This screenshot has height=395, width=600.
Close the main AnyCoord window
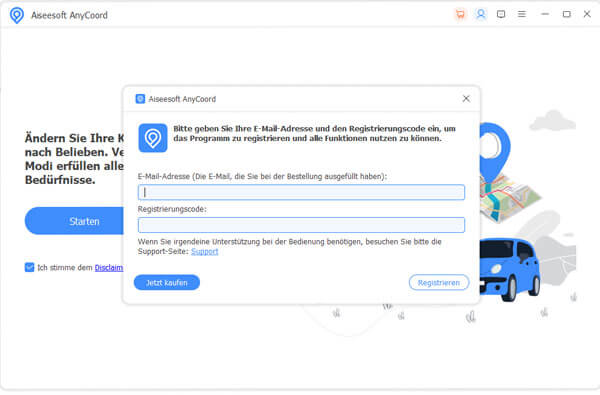[587, 14]
